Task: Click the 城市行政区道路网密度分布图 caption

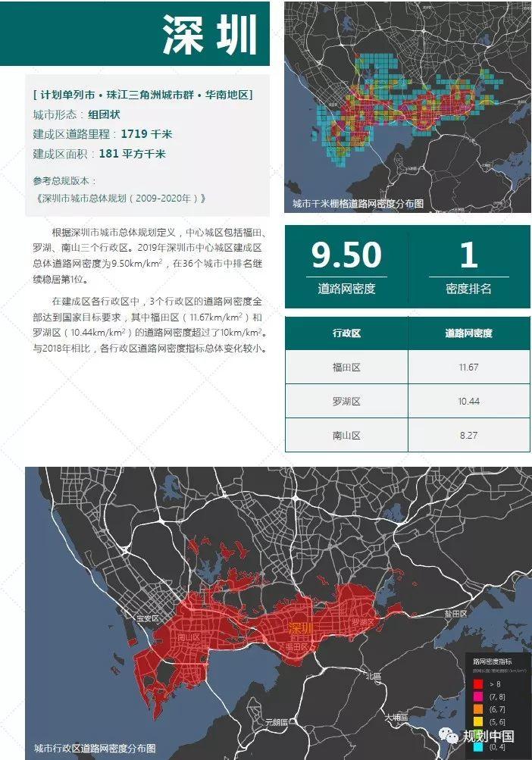Action: pyautogui.click(x=95, y=749)
